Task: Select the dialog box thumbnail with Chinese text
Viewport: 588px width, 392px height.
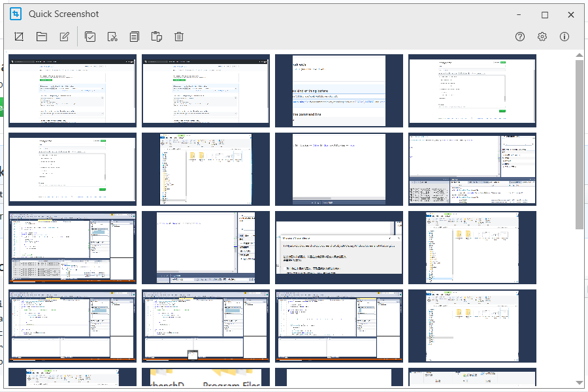Action: (339, 248)
